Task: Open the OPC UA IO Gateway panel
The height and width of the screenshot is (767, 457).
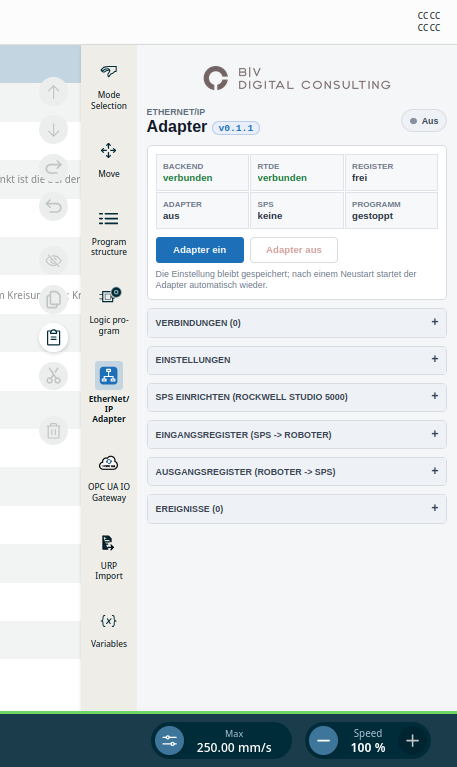Action: (x=109, y=478)
